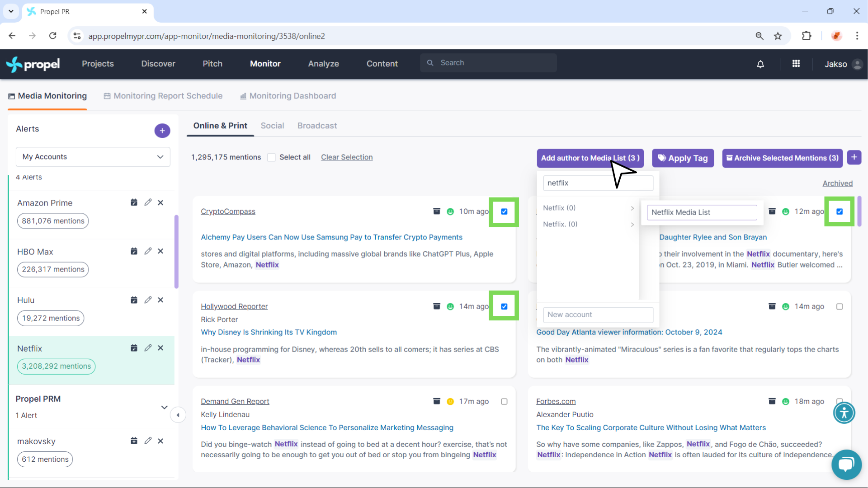
Task: Uncheck the 12m ago mention checkbox
Action: [x=840, y=211]
